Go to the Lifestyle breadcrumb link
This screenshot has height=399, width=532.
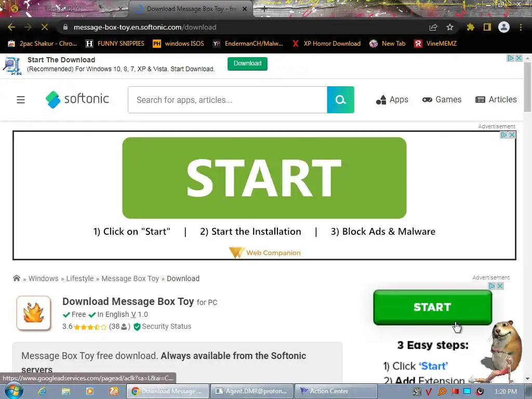point(79,278)
